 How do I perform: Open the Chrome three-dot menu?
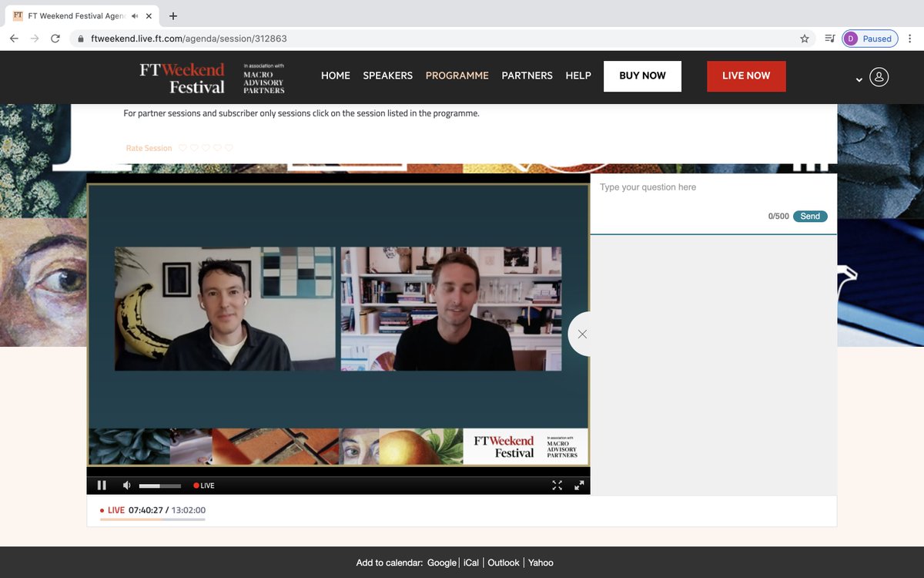pyautogui.click(x=910, y=39)
